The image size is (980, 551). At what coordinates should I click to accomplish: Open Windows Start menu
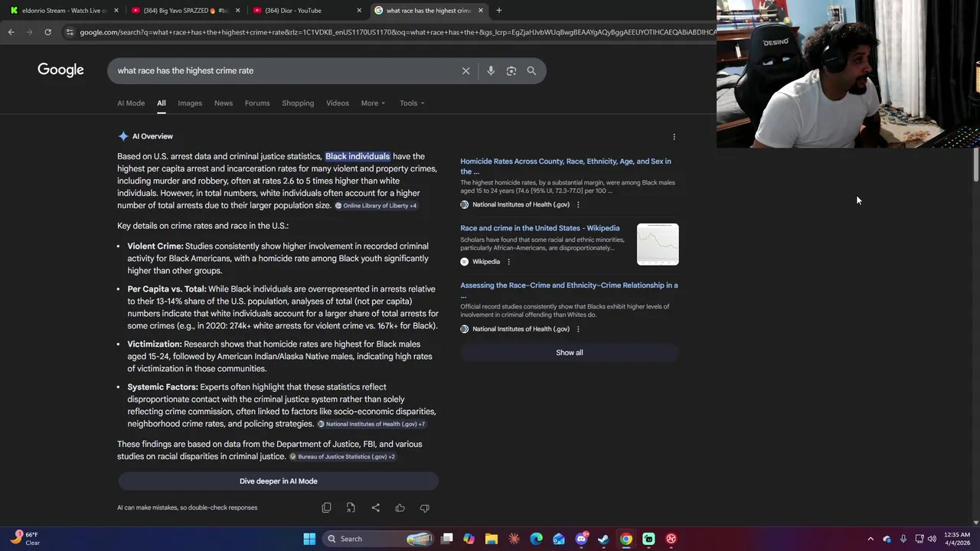[x=309, y=539]
